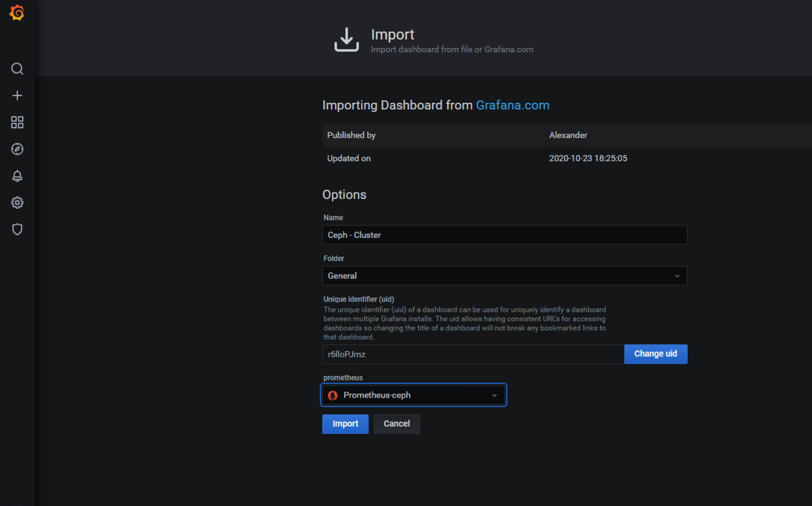
Task: Click Import dashboard from file subtitle
Action: click(x=452, y=50)
